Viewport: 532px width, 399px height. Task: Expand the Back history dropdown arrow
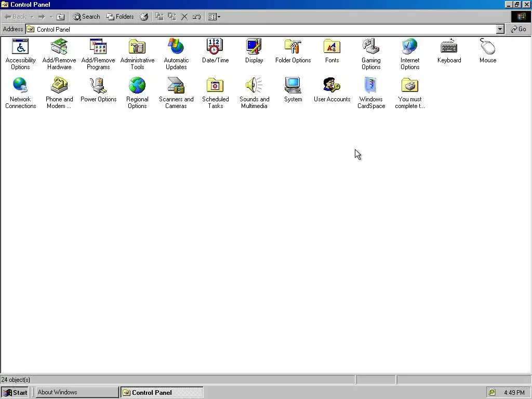tap(32, 17)
